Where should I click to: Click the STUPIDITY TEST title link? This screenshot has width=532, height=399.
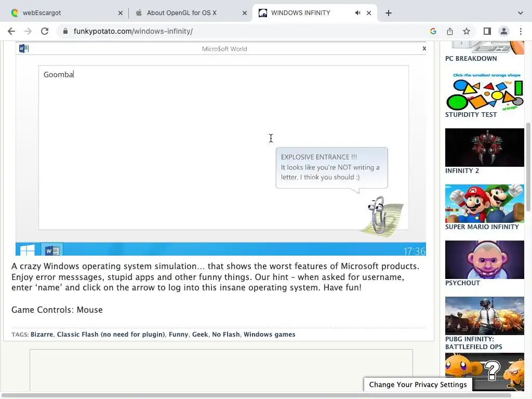[x=471, y=115]
